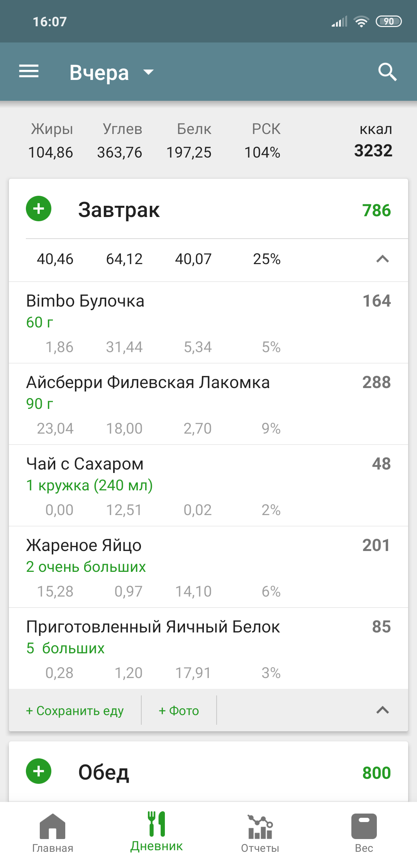The width and height of the screenshot is (417, 868).
Task: Tap the Wi-Fi status bar icon
Action: 361,22
